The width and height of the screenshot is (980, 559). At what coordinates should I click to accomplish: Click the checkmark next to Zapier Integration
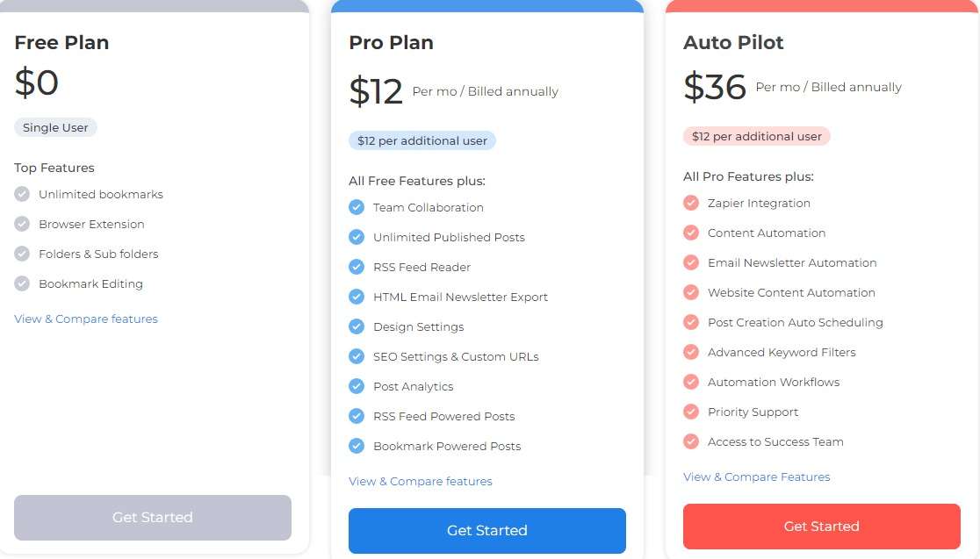(691, 203)
